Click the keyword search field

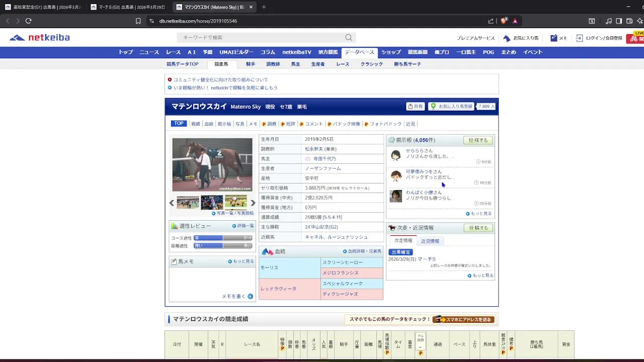(x=262, y=38)
